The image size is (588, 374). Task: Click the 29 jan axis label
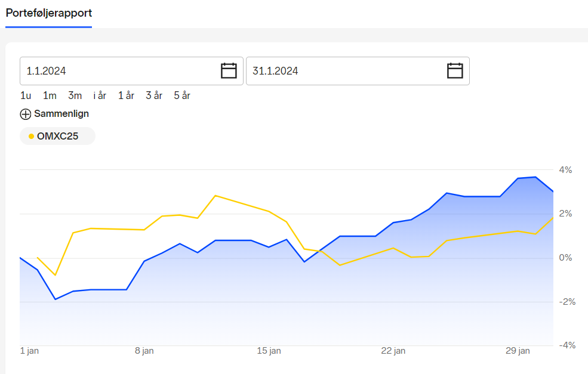click(x=518, y=351)
